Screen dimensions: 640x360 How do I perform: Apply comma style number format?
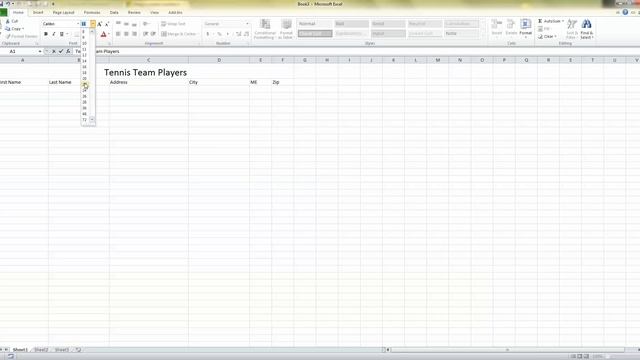pos(227,34)
